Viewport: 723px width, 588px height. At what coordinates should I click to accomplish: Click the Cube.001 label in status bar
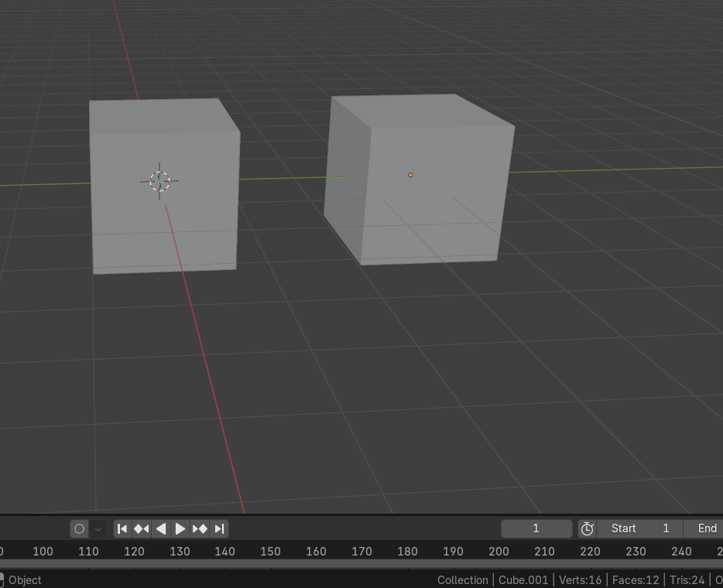tap(523, 580)
